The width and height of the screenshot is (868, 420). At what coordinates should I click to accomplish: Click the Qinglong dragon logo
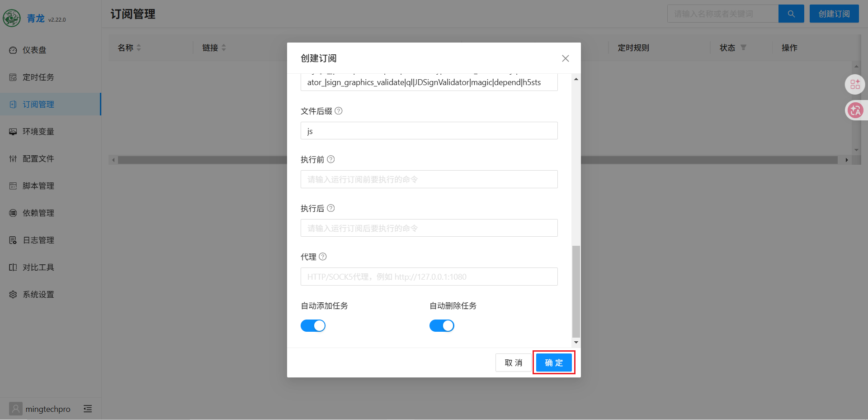(x=12, y=18)
